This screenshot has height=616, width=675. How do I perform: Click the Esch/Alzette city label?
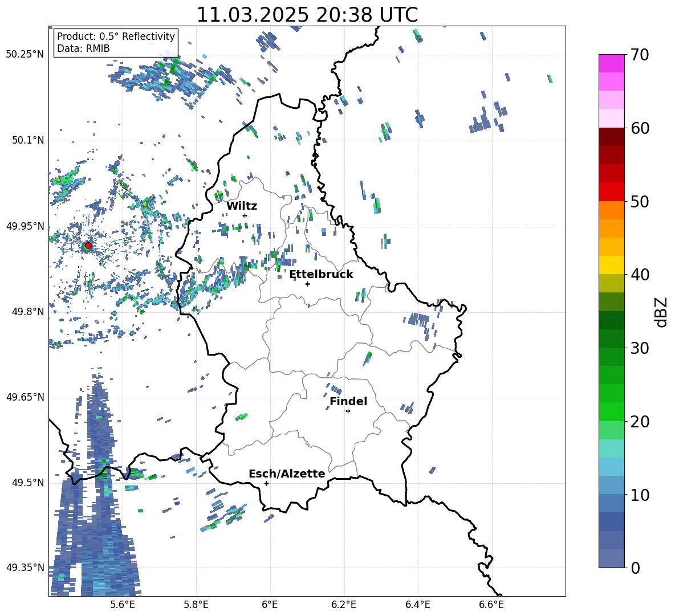(x=287, y=474)
